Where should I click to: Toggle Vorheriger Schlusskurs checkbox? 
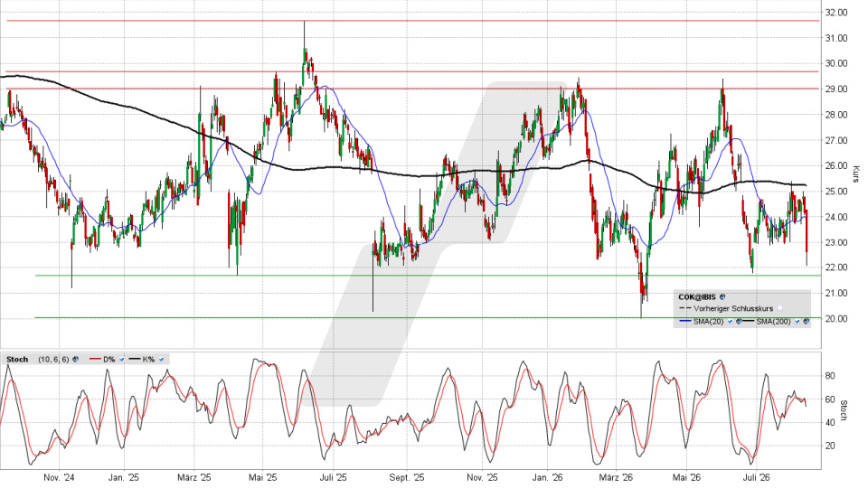pyautogui.click(x=779, y=308)
